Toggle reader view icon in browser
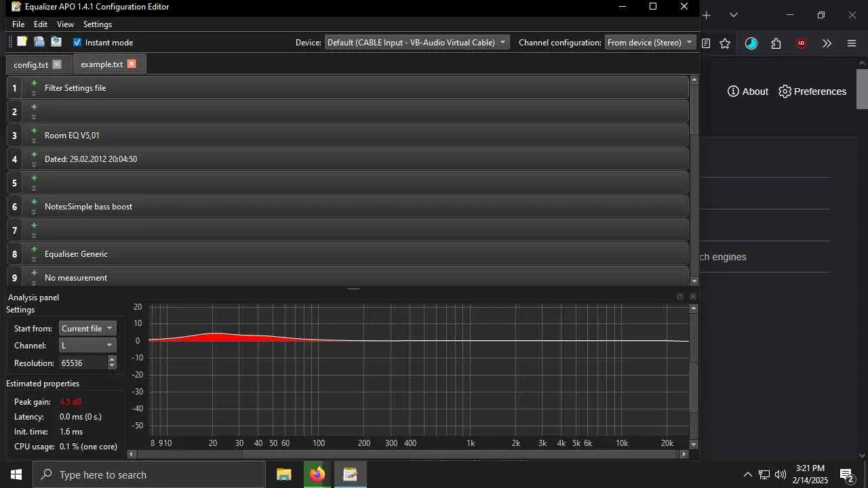This screenshot has height=488, width=868. click(x=706, y=43)
